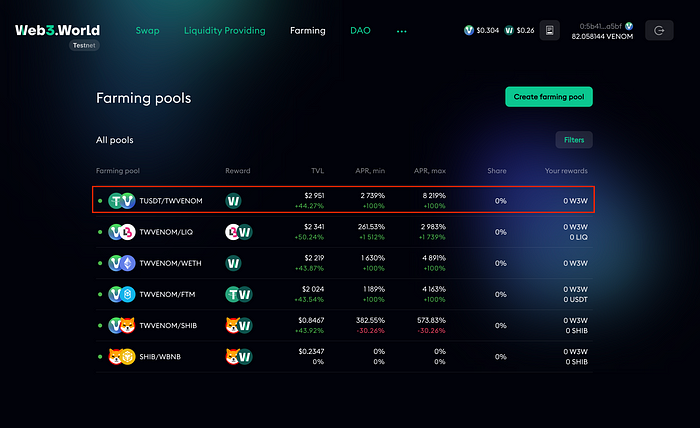The width and height of the screenshot is (700, 428).
Task: Click the VENOM price icon in header
Action: click(x=469, y=30)
